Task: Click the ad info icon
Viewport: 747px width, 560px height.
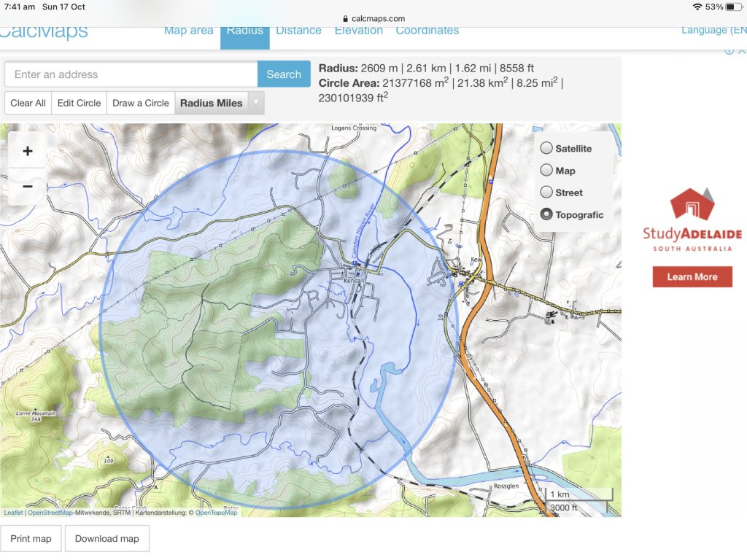Action: point(729,51)
